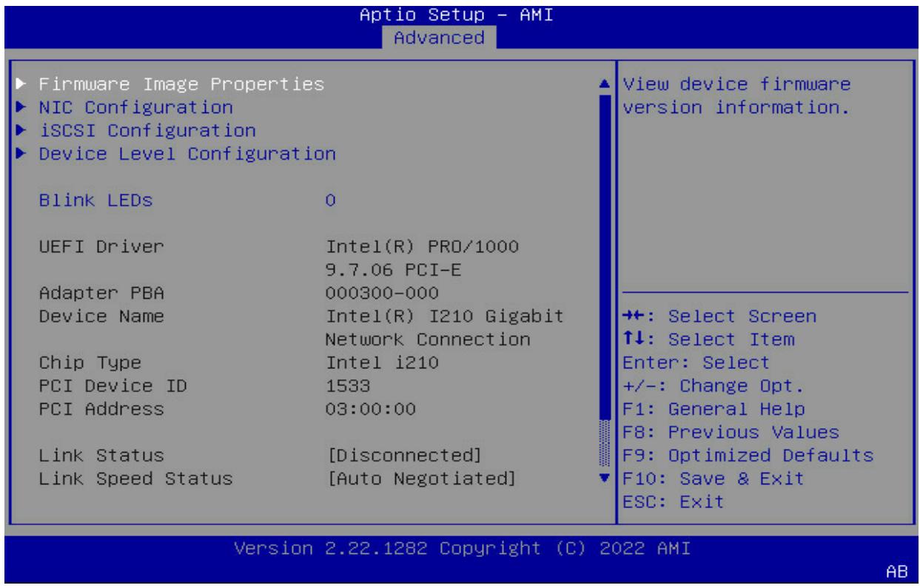Click the Link Speed Status Auto Negotiated value
Image resolution: width=920 pixels, height=588 pixels.
pyautogui.click(x=420, y=478)
